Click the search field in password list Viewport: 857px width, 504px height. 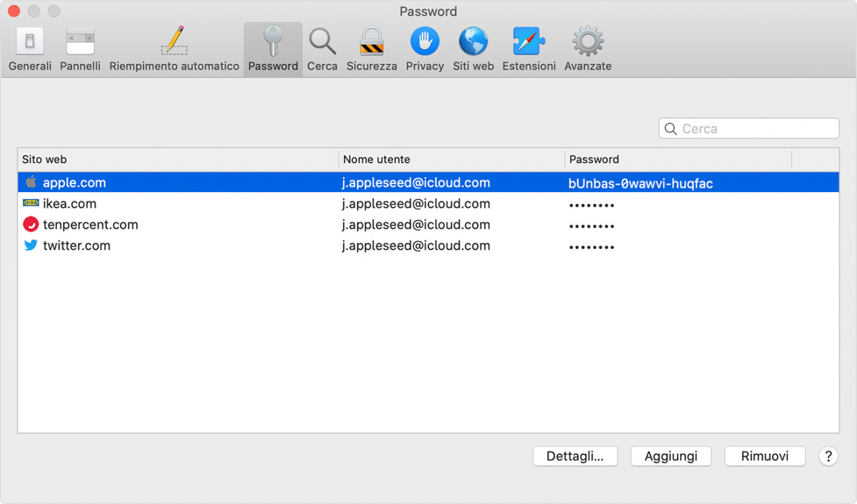pos(749,129)
